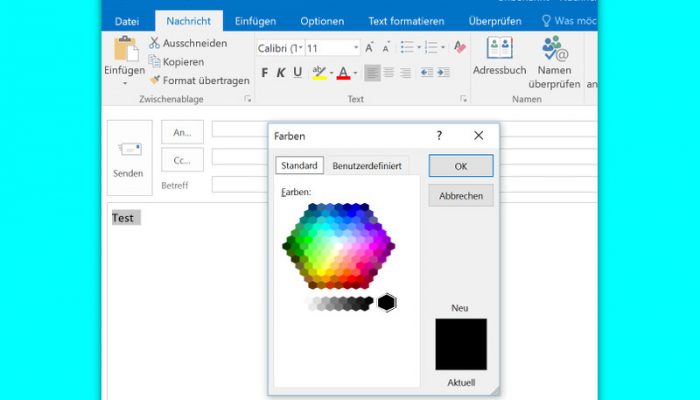Pick the selected black hexagon swatch
Image resolution: width=700 pixels, height=400 pixels.
[x=387, y=303]
